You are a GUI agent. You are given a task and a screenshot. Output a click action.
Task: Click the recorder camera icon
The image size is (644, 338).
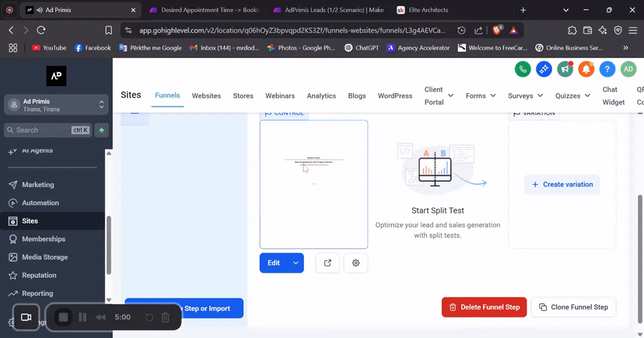(x=26, y=317)
